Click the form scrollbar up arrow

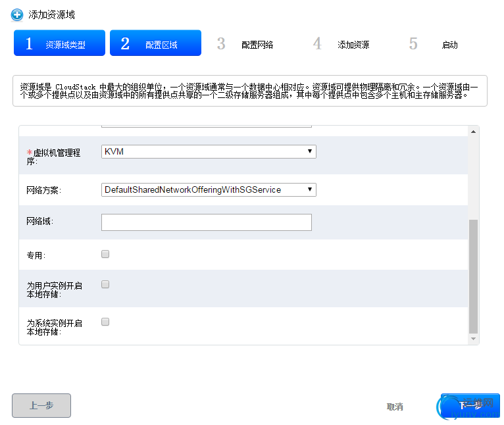(473, 132)
